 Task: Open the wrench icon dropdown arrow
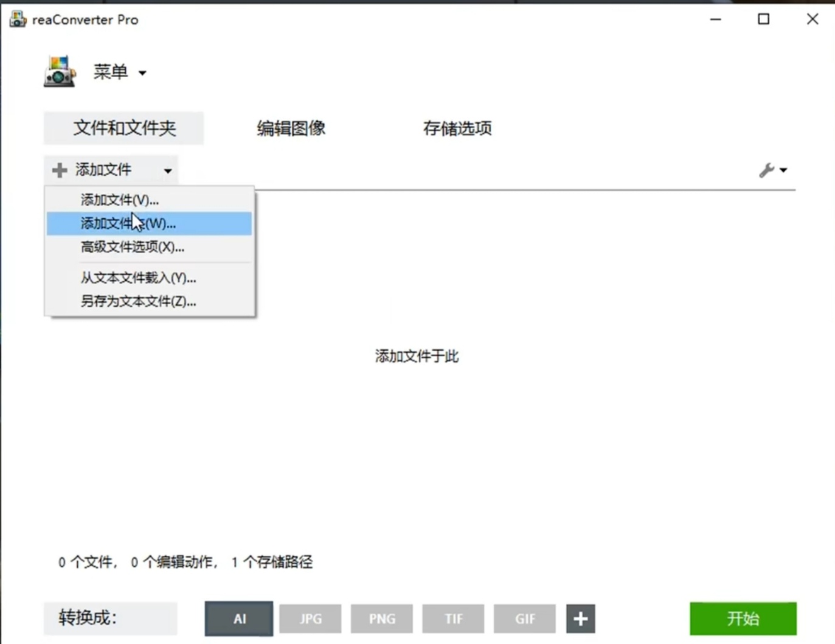click(x=782, y=171)
